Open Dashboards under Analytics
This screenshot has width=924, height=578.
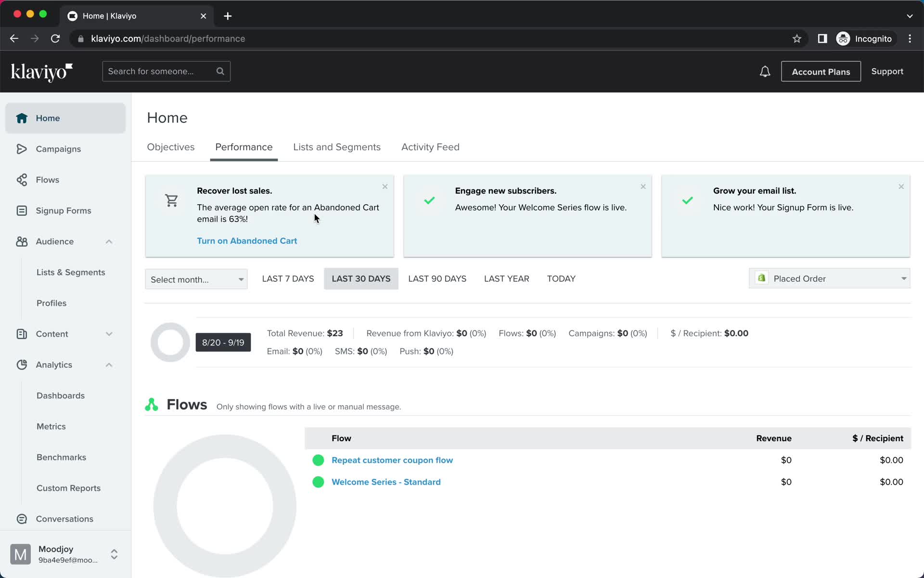click(61, 395)
